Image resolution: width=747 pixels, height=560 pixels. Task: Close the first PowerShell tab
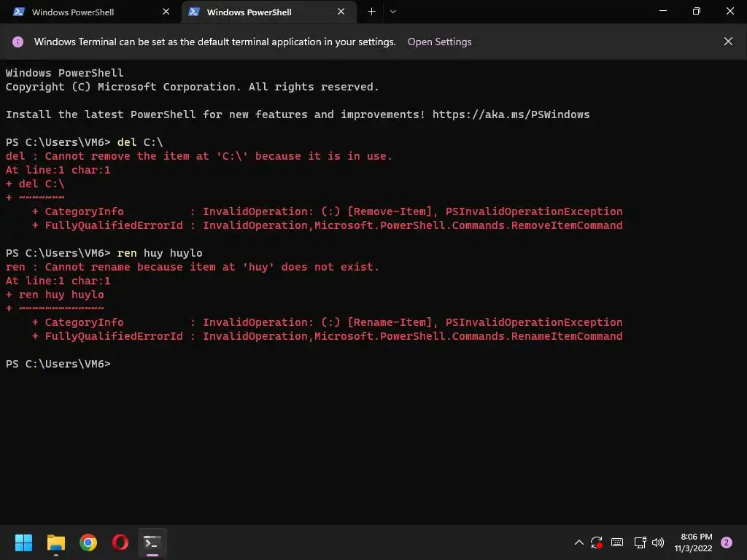pyautogui.click(x=166, y=12)
